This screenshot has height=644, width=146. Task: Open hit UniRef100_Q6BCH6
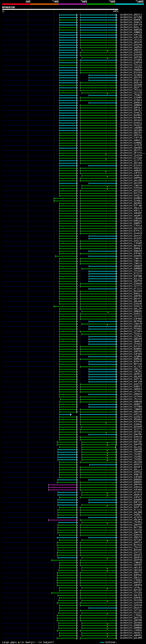(x=131, y=30)
